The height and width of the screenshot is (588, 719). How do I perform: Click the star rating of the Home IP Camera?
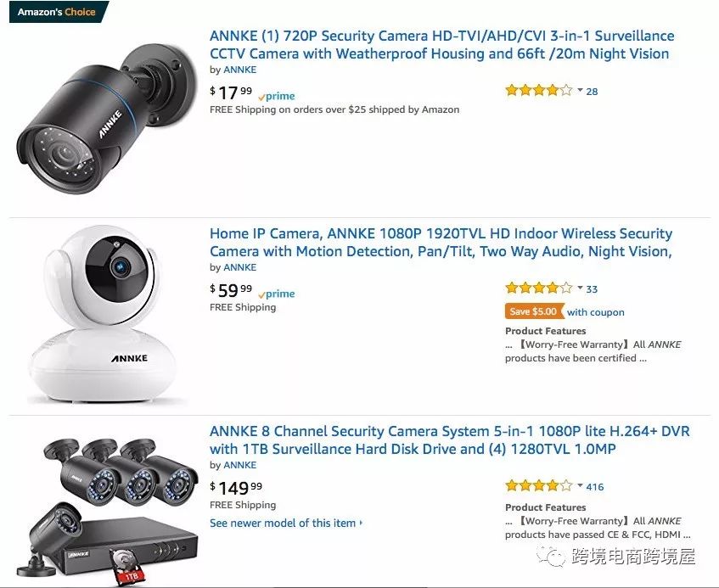click(x=539, y=288)
